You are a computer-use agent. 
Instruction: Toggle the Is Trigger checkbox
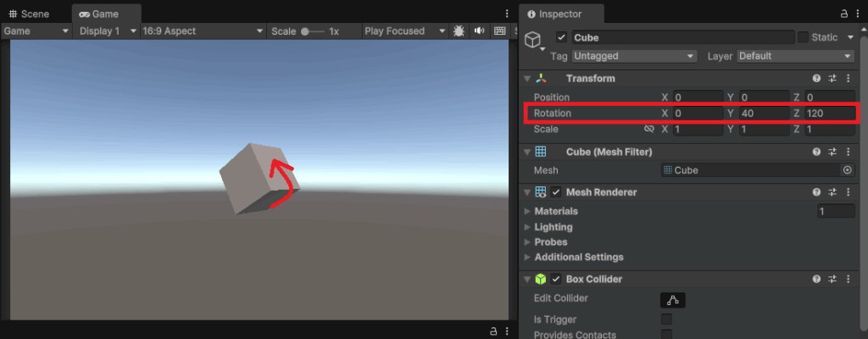pyautogui.click(x=666, y=320)
